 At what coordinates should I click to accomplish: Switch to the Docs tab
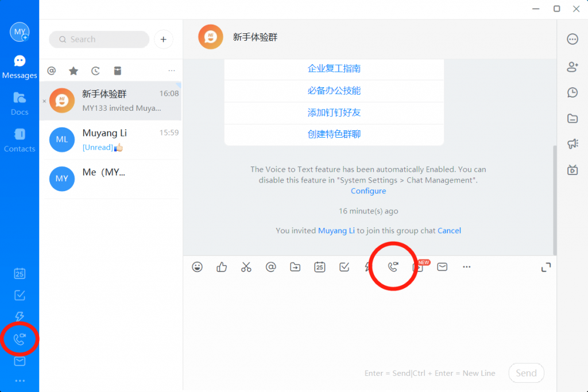point(20,103)
